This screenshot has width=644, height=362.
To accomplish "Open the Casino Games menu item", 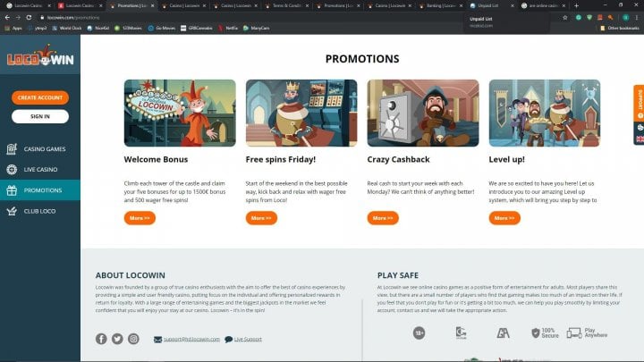I will pos(40,149).
